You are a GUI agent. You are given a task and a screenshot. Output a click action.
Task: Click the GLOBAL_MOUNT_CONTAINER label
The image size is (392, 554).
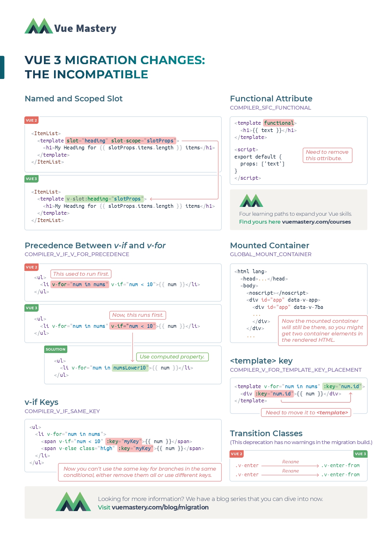coord(271,254)
